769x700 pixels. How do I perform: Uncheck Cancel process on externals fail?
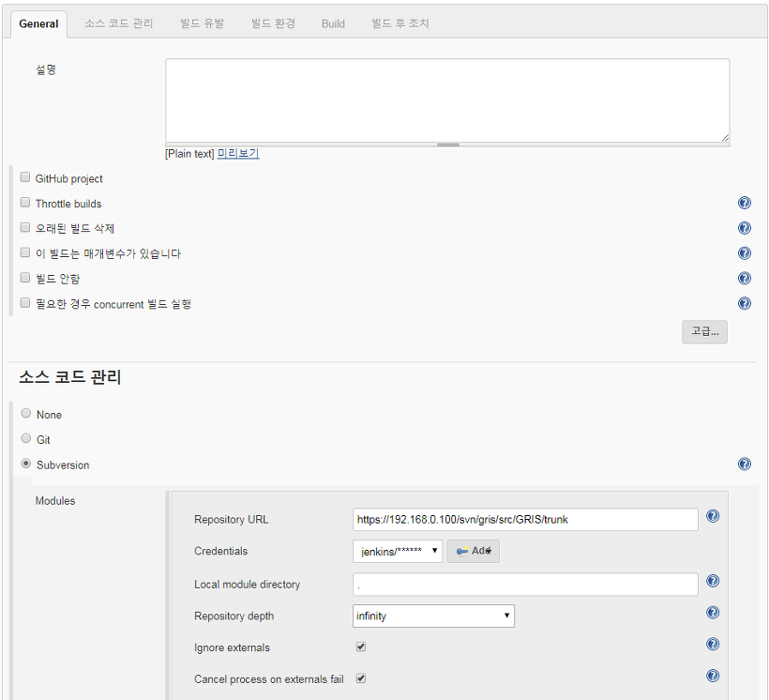coord(361,678)
